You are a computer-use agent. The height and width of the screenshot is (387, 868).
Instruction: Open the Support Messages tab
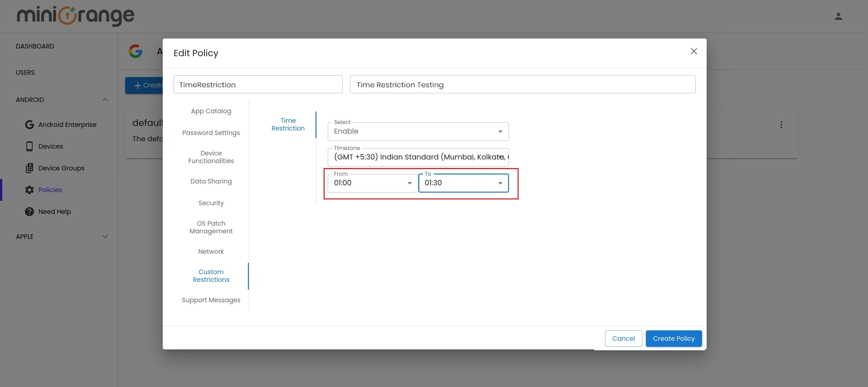pyautogui.click(x=211, y=300)
